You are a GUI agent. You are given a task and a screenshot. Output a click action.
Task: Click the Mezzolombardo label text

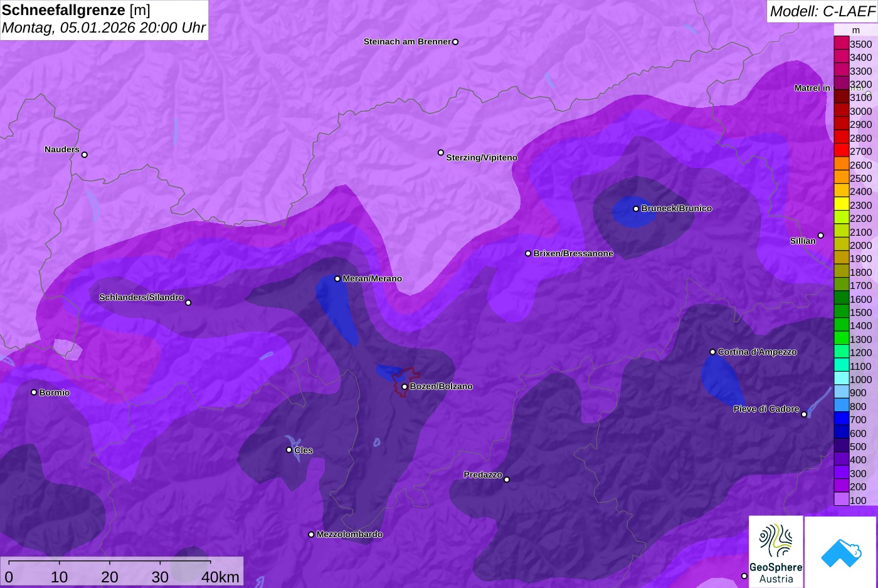(x=350, y=535)
